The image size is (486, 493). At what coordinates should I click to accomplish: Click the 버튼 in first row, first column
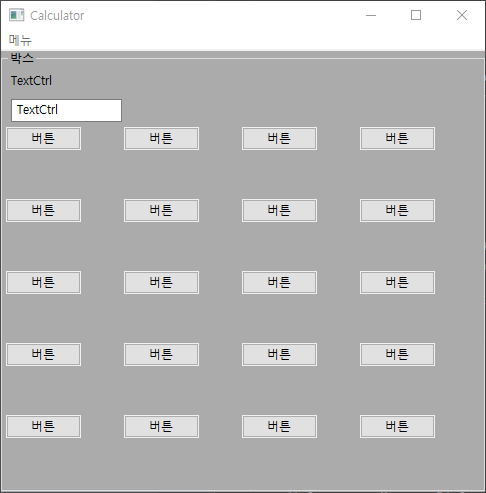coord(43,138)
